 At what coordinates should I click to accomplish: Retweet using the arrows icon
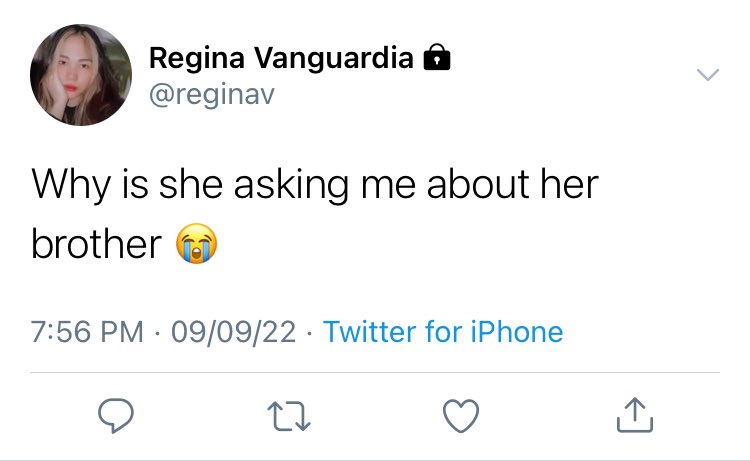[289, 417]
